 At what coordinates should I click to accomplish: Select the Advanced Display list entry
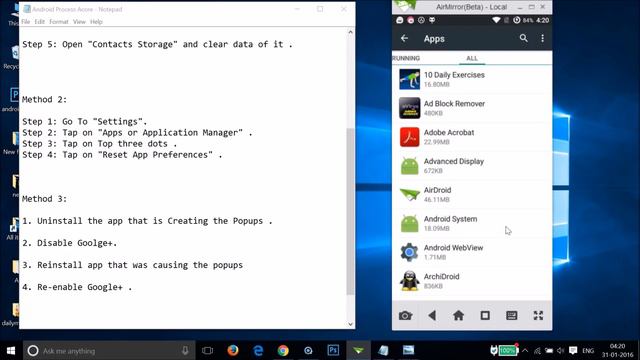point(472,166)
